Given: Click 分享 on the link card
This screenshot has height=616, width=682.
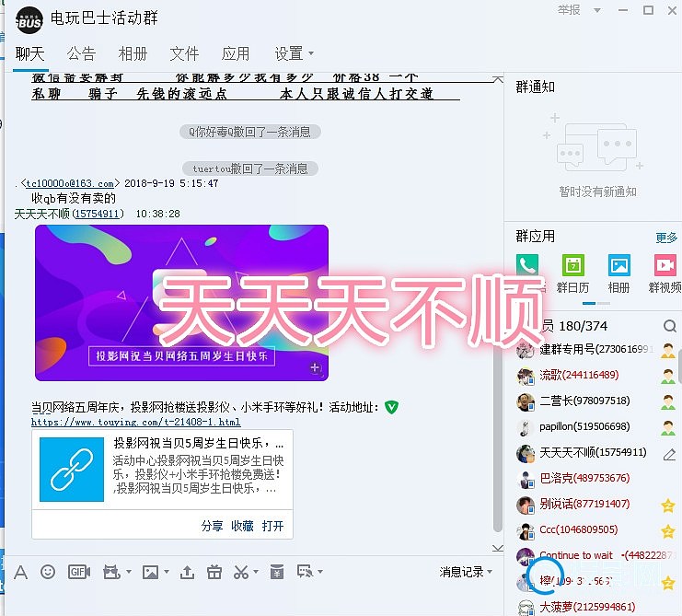Looking at the screenshot, I should click(x=212, y=526).
